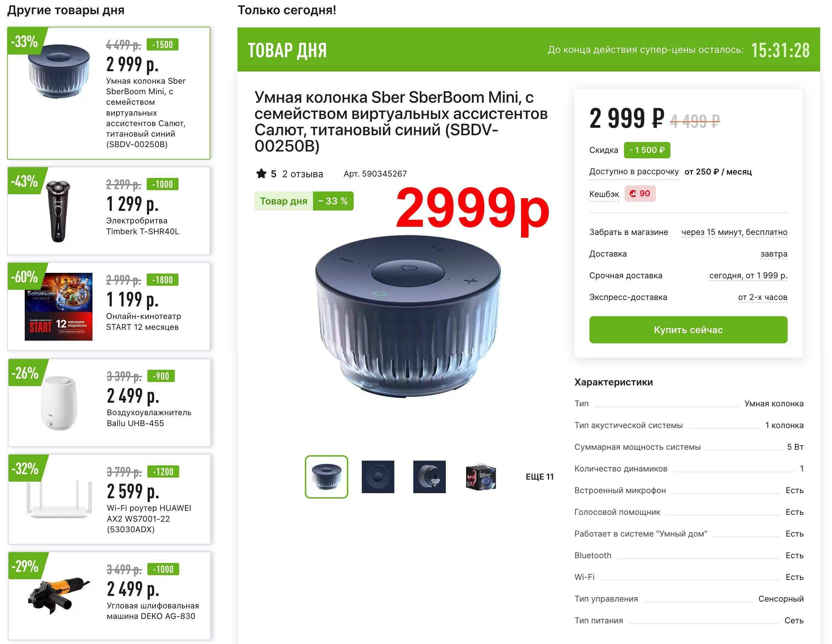Viewport: 832px width, 644px height.
Task: Click the Срочная доставка 'сегодня, от 1 999 р.' link
Action: [748, 276]
